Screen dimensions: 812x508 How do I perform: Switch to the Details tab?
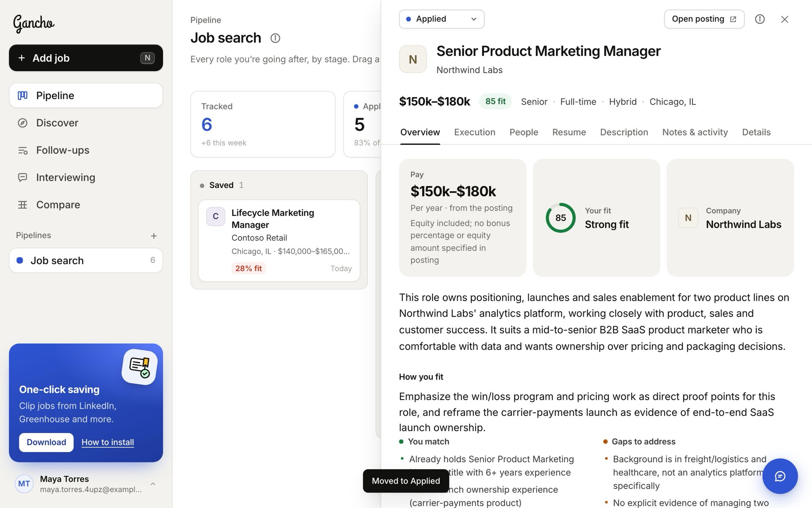click(756, 132)
